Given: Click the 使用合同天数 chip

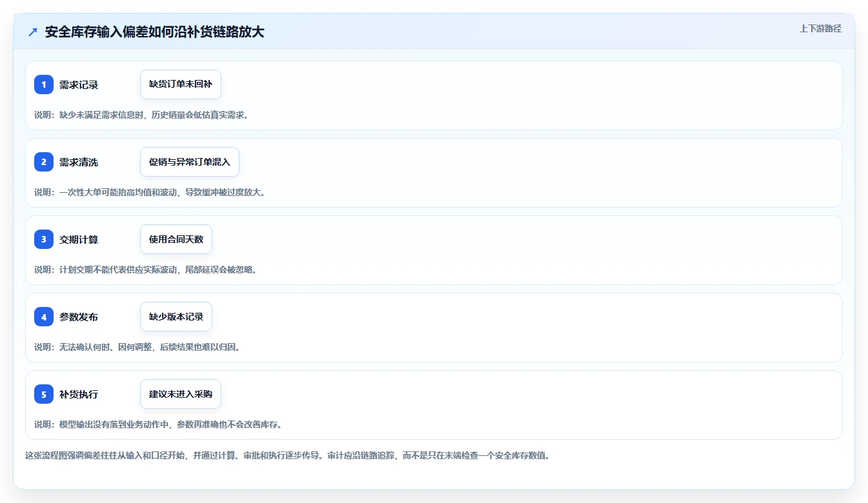Looking at the screenshot, I should (x=176, y=239).
